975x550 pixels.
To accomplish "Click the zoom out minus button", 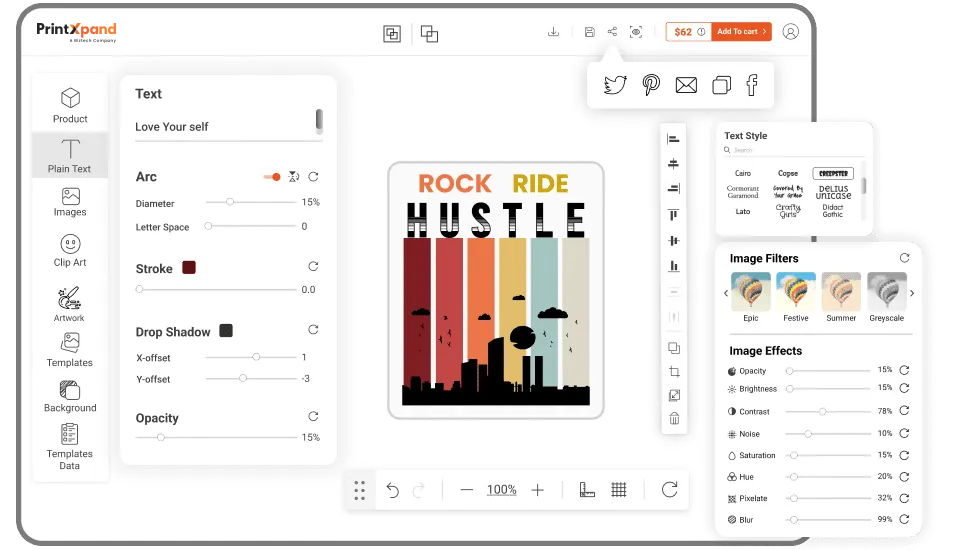I will pyautogui.click(x=466, y=490).
